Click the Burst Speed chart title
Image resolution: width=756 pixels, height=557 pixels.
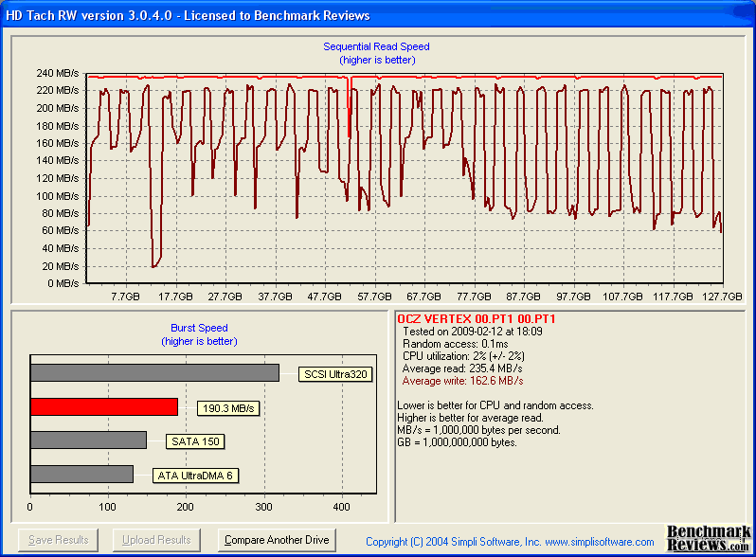click(199, 328)
